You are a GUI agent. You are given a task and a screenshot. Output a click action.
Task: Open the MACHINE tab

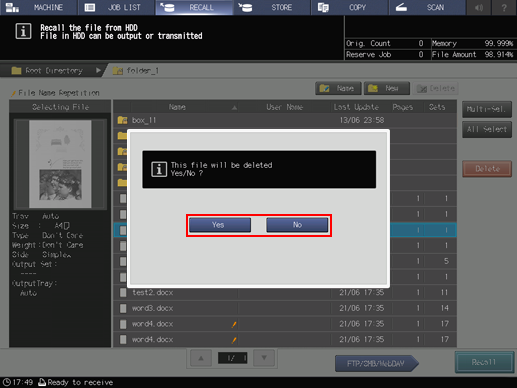coord(39,7)
